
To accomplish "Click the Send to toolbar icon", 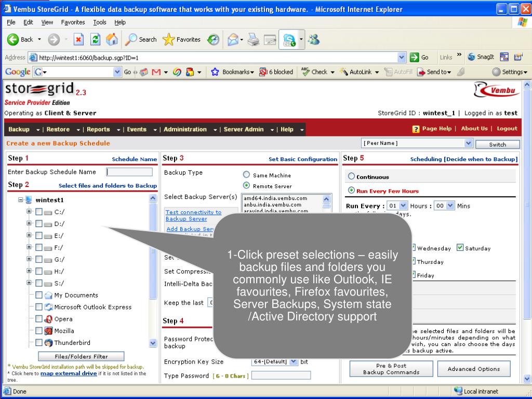I will click(x=421, y=72).
